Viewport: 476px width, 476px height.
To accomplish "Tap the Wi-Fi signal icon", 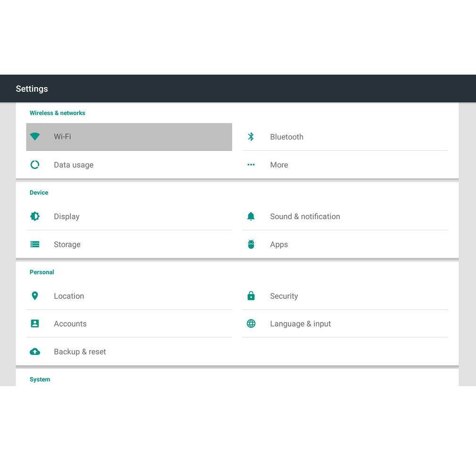I will coord(35,137).
